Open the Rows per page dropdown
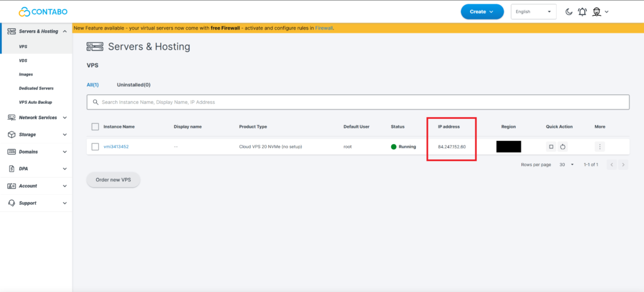The height and width of the screenshot is (292, 644). 567,164
